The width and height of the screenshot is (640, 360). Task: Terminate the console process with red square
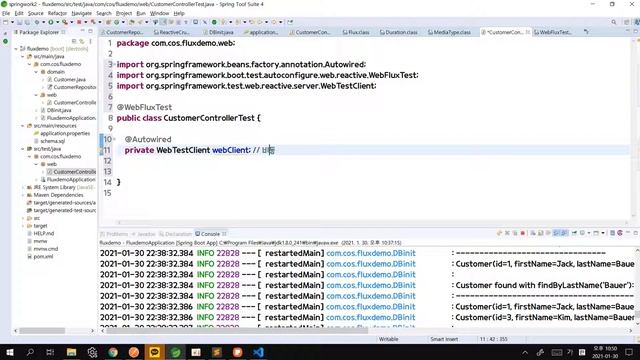(x=522, y=233)
